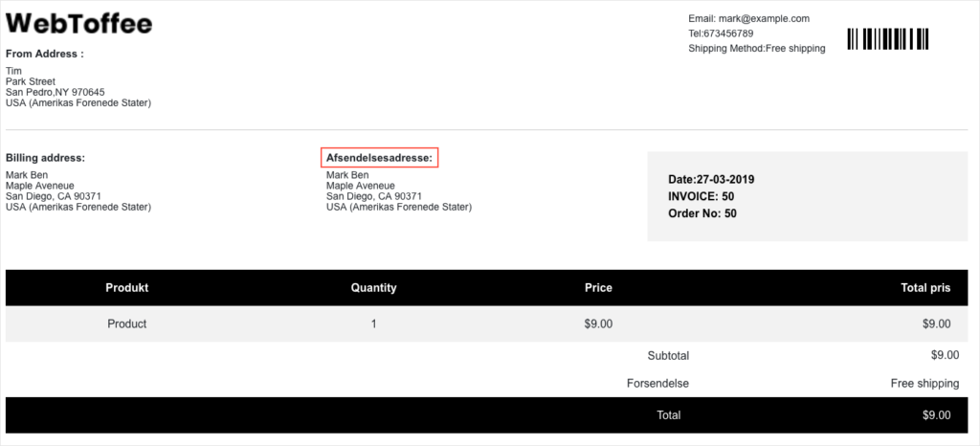Click the Total pris column header

tap(926, 288)
